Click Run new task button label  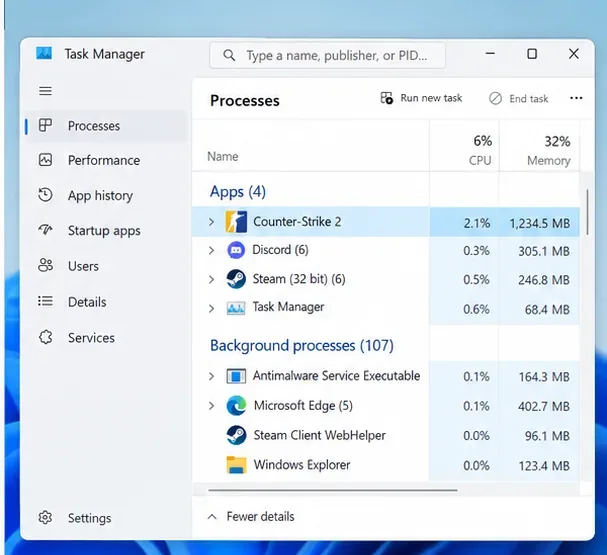[x=431, y=98]
